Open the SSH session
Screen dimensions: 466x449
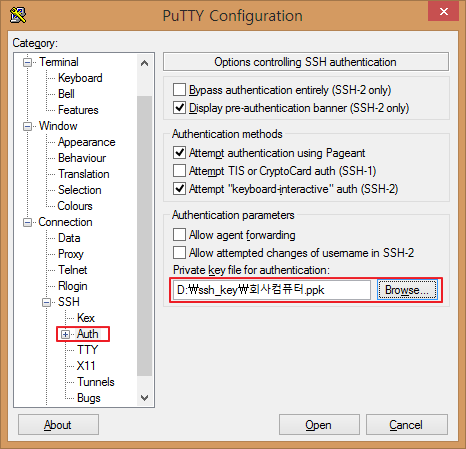[x=319, y=425]
